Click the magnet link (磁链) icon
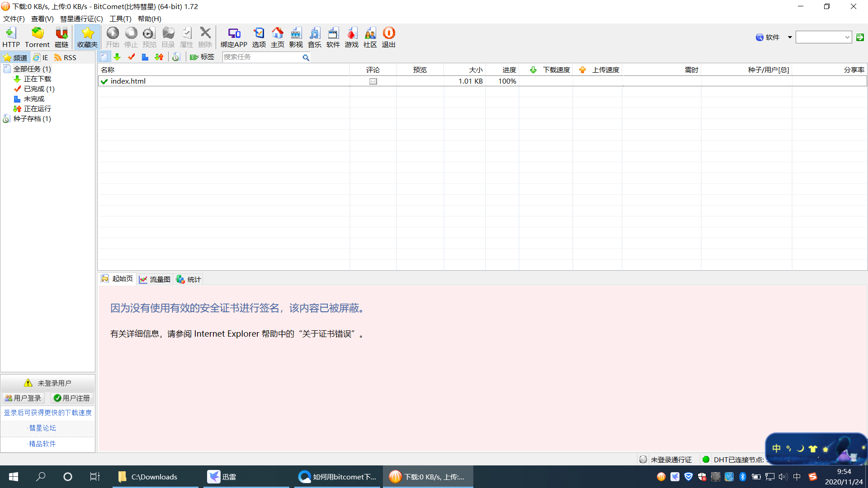 click(61, 37)
